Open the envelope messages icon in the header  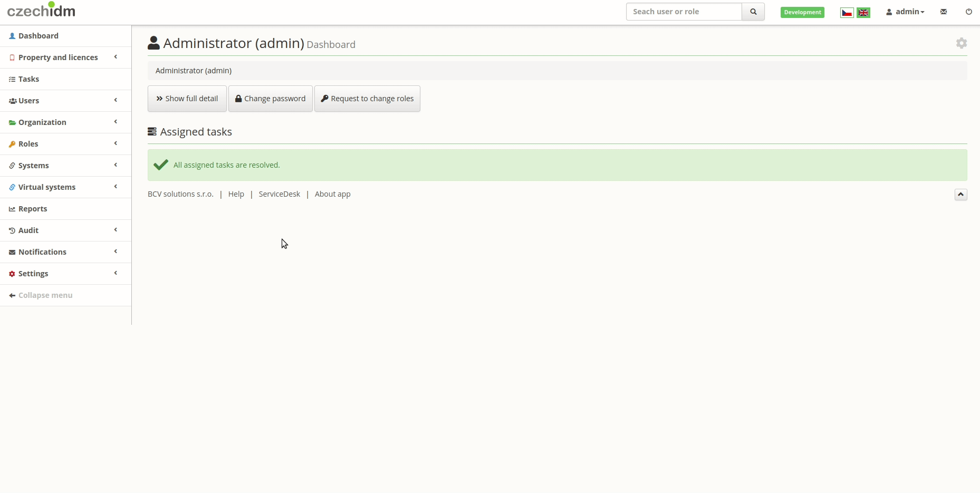point(944,12)
